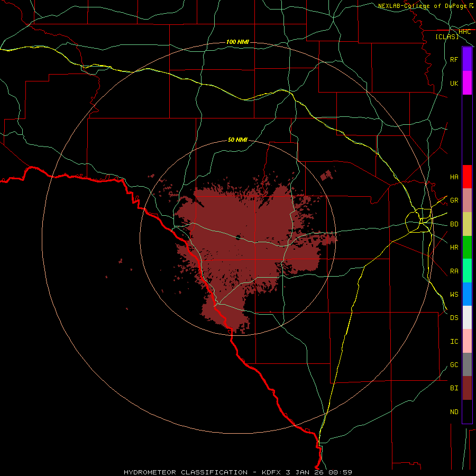This screenshot has width=476, height=476.
Task: Click the 50 NMI range ring label
Action: coord(237,140)
